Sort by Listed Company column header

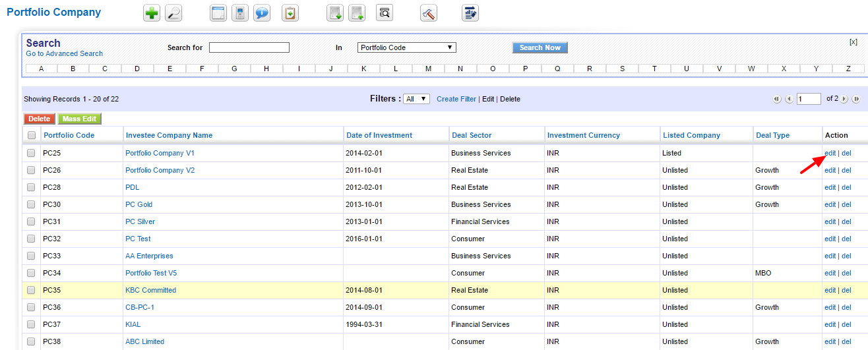[691, 135]
